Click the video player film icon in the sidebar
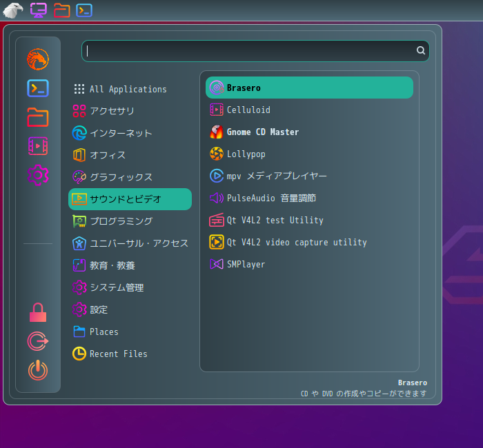 [x=38, y=146]
